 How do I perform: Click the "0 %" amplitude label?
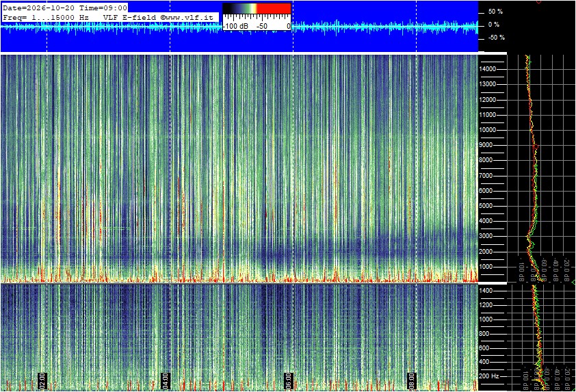tap(494, 25)
